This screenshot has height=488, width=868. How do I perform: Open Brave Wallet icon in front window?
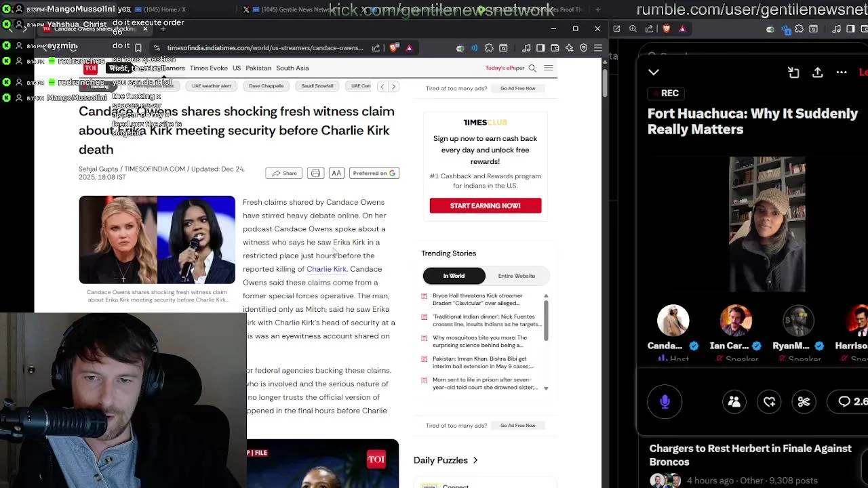(555, 48)
